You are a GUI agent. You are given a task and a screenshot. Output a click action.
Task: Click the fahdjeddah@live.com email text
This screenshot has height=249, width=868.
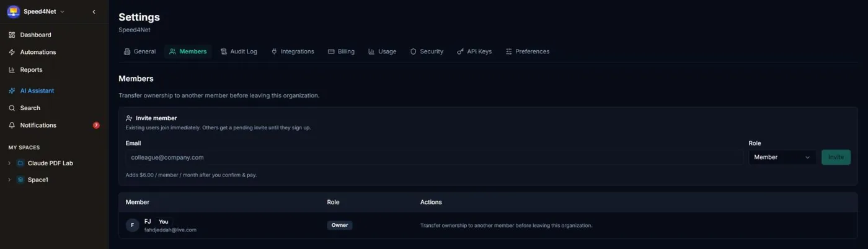click(170, 230)
